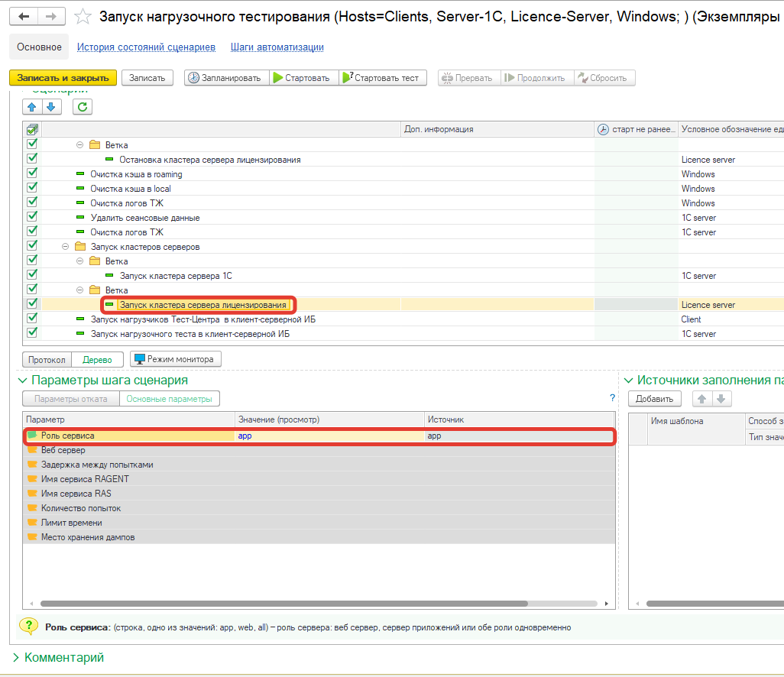Toggle checkbox for Удалить сеансовые данные

[32, 217]
